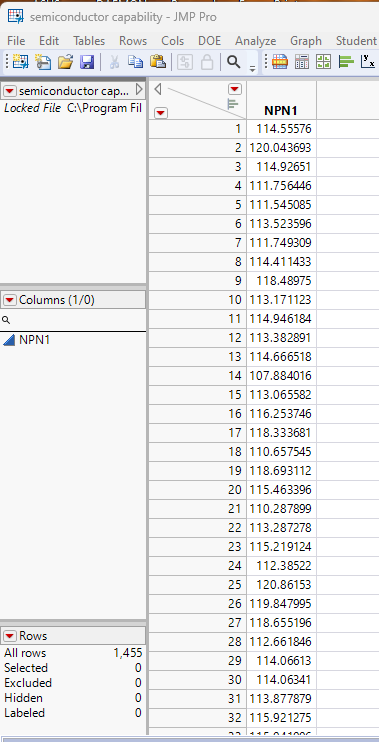379x742 pixels.
Task: Launch Distribution platform from the green bars icon
Action: pyautogui.click(x=346, y=62)
